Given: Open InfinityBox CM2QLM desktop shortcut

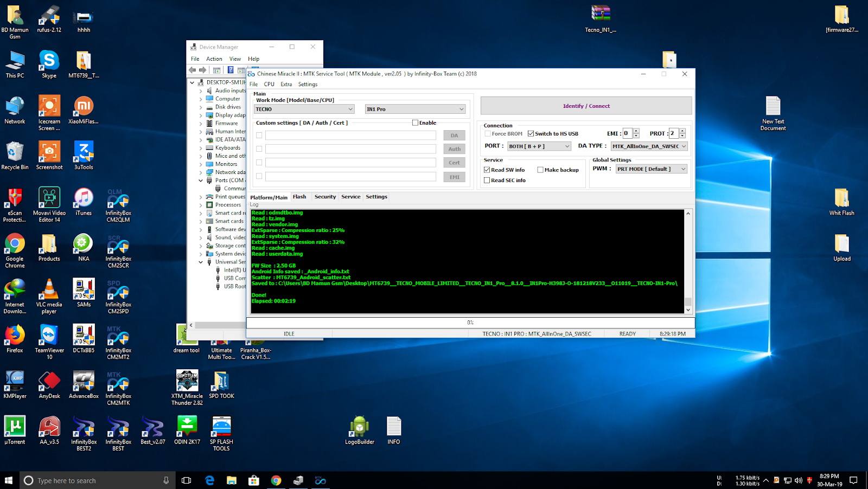Looking at the screenshot, I should point(118,205).
